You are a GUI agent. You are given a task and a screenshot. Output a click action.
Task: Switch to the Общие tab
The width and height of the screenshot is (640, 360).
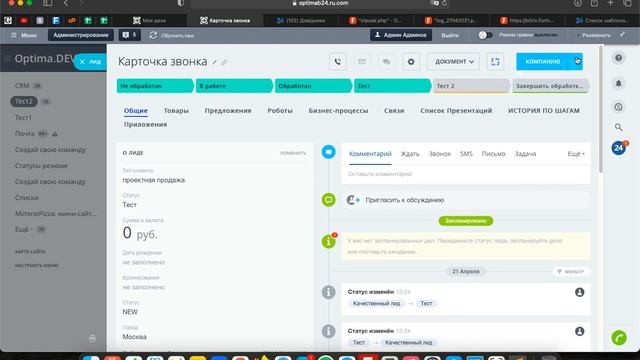tap(136, 111)
